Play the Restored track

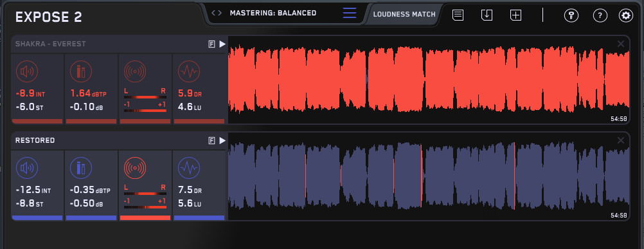click(x=222, y=140)
